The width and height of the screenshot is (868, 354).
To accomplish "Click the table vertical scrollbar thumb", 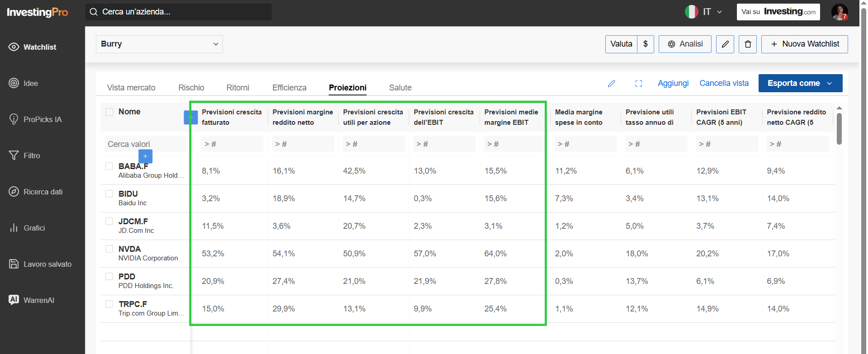I will 839,129.
